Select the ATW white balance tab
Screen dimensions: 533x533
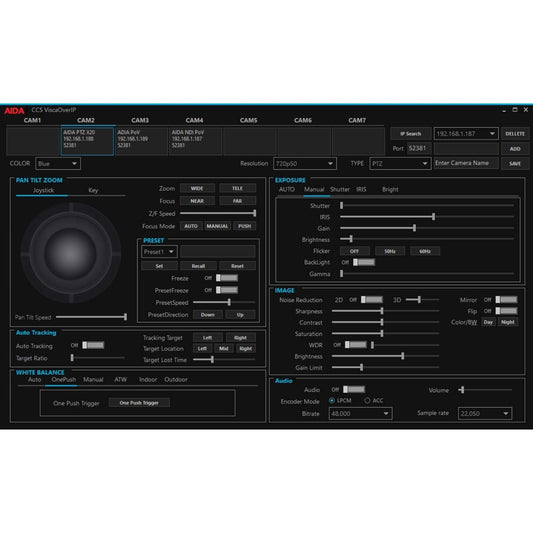pyautogui.click(x=120, y=379)
